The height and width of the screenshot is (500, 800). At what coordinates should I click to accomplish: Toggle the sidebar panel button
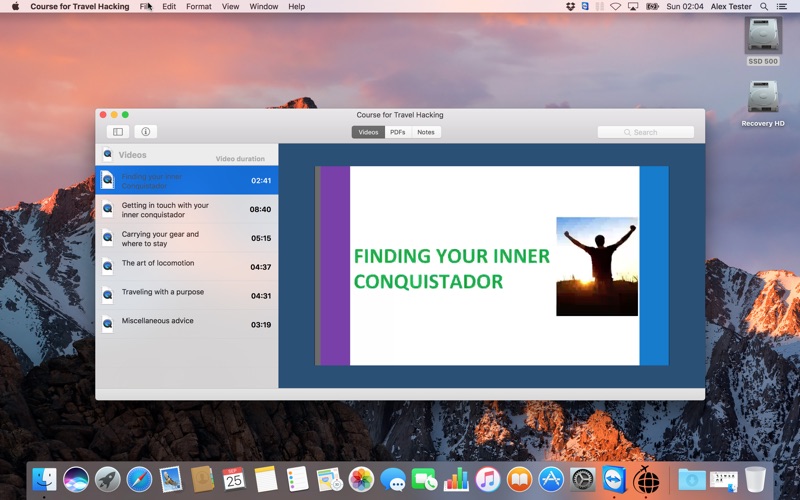coord(118,132)
